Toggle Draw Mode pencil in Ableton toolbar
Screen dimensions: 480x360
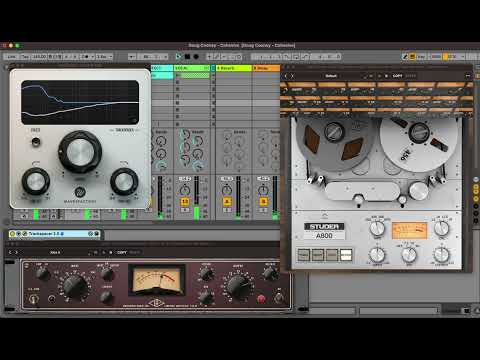click(x=405, y=57)
